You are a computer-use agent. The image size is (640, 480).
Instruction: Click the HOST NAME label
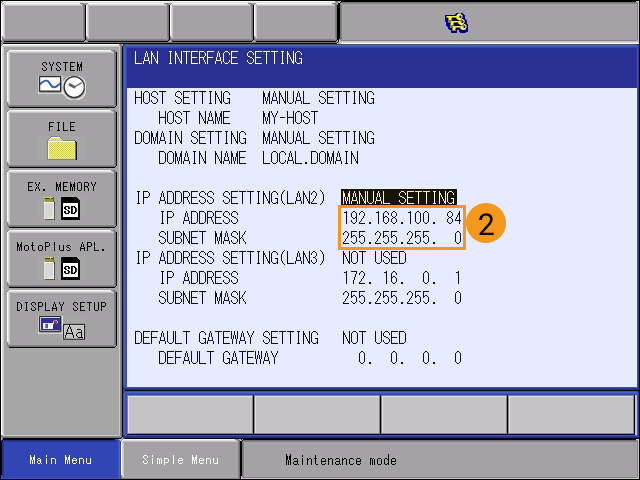(194, 118)
